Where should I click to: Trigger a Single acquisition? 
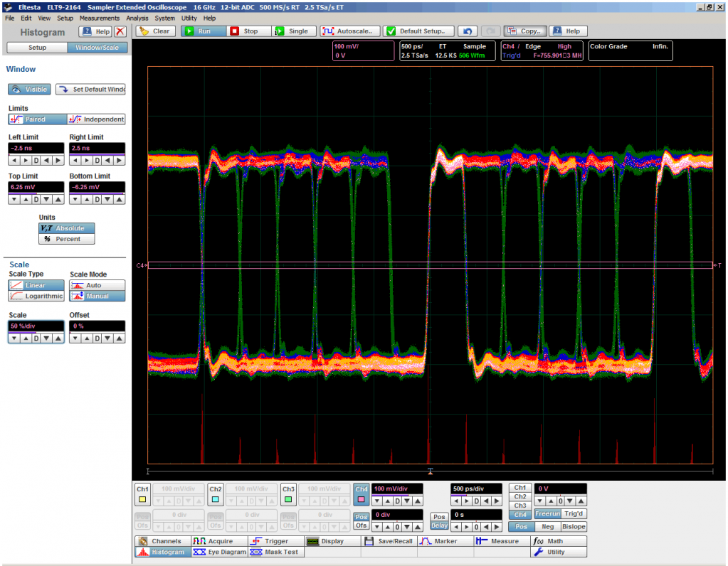(292, 31)
